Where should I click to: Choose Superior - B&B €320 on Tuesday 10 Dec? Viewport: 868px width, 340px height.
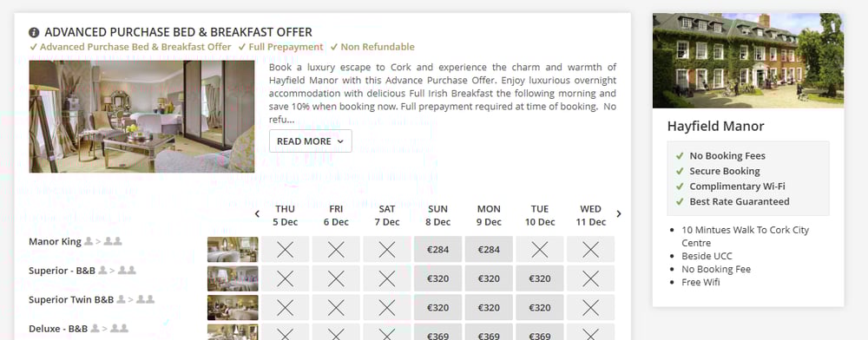point(540,278)
